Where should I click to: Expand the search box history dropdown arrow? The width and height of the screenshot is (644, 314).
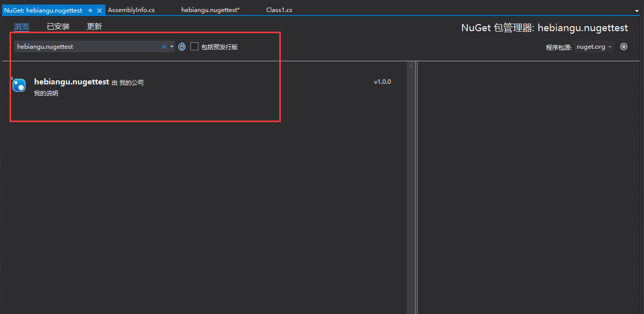coord(172,47)
